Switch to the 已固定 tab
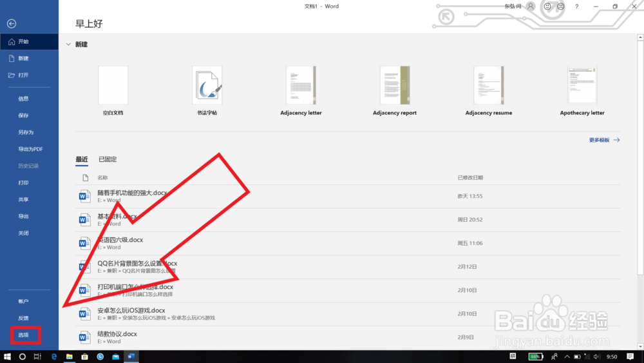Image resolution: width=644 pixels, height=363 pixels. pyautogui.click(x=108, y=159)
